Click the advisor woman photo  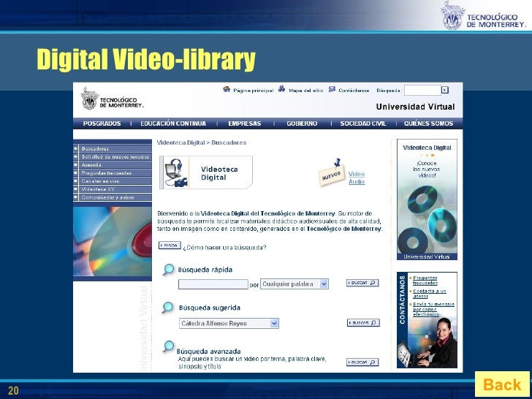433,343
